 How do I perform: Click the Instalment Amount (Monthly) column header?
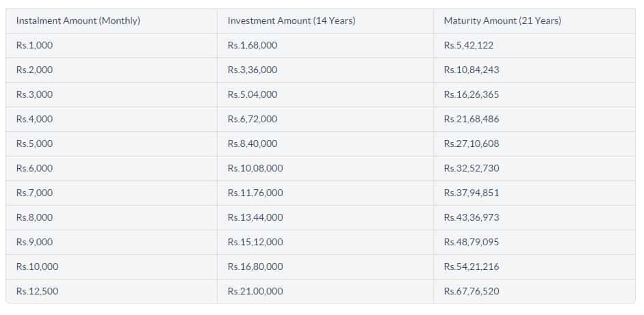tap(78, 21)
